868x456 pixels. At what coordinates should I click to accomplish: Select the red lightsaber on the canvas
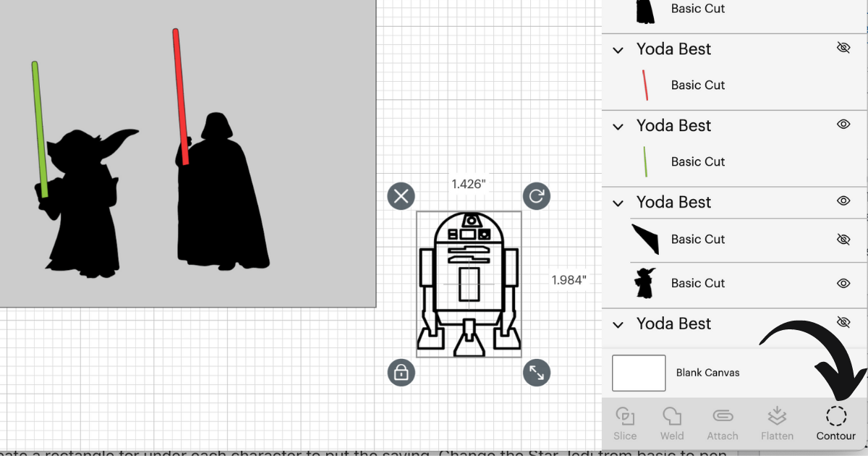(180, 96)
